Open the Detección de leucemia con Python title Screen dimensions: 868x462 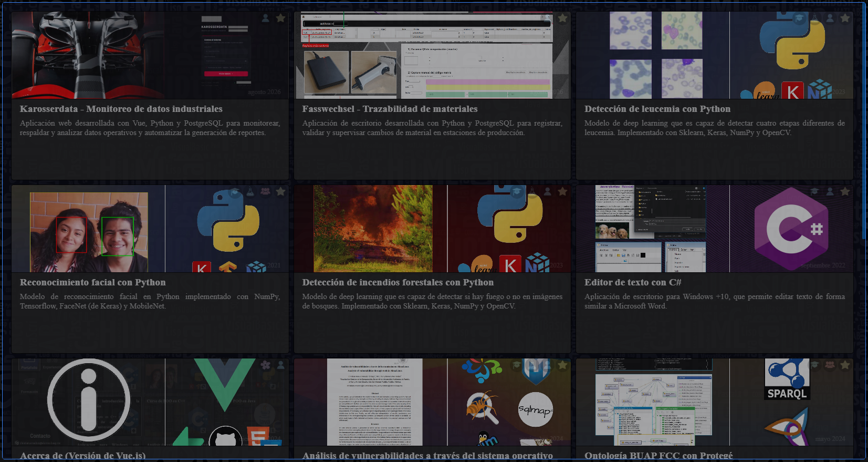657,109
